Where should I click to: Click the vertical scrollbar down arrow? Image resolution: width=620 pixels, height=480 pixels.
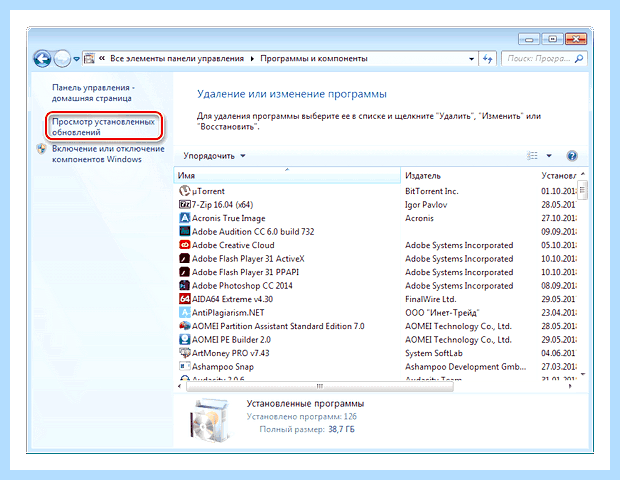(583, 374)
